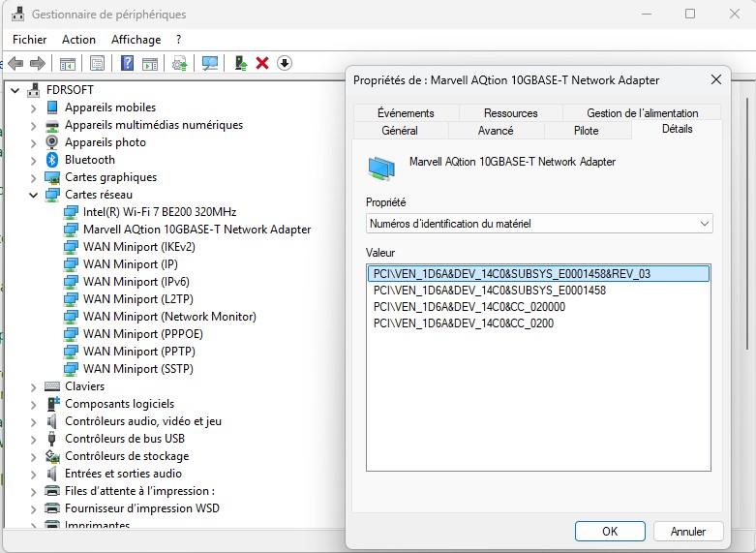Collapse the Cartes réseau category

click(34, 195)
